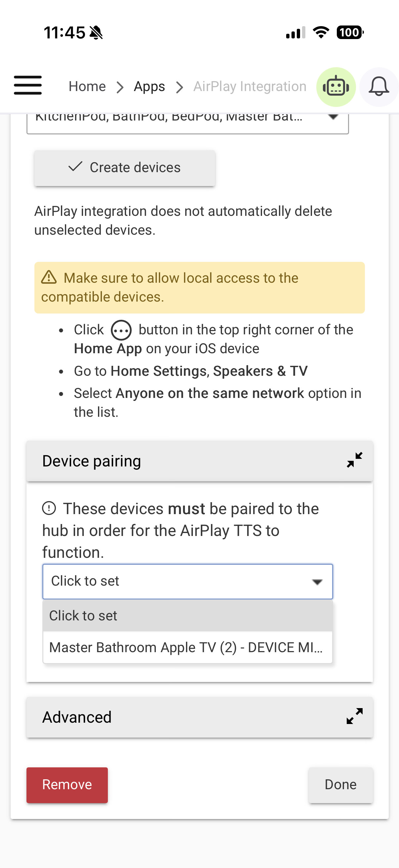Click the checkmark on Create devices

(x=75, y=167)
